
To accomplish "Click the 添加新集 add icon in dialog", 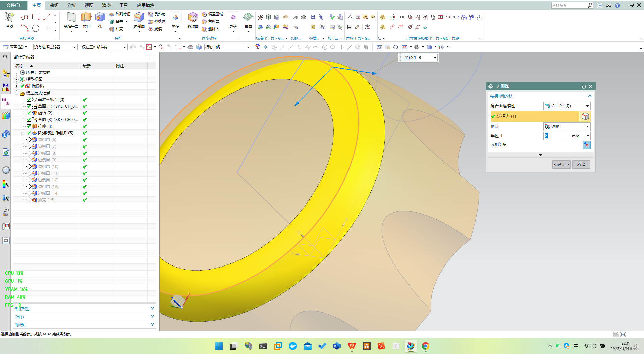I will 586,145.
